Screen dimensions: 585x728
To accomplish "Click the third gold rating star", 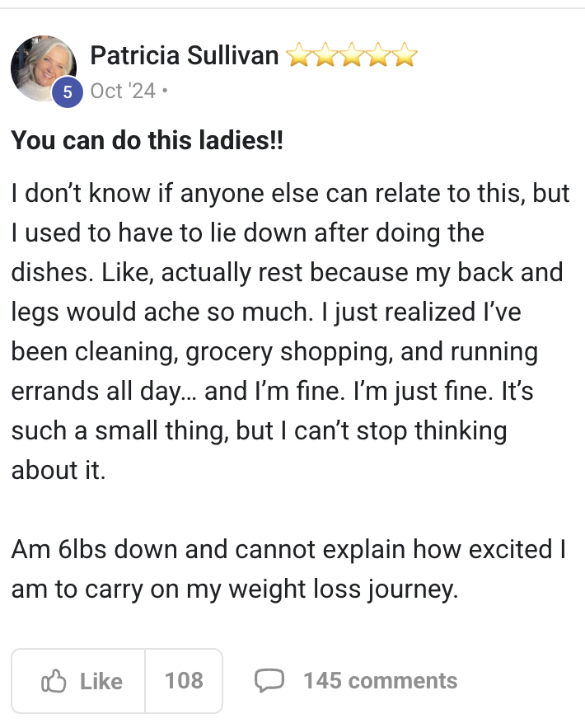I will pyautogui.click(x=353, y=54).
